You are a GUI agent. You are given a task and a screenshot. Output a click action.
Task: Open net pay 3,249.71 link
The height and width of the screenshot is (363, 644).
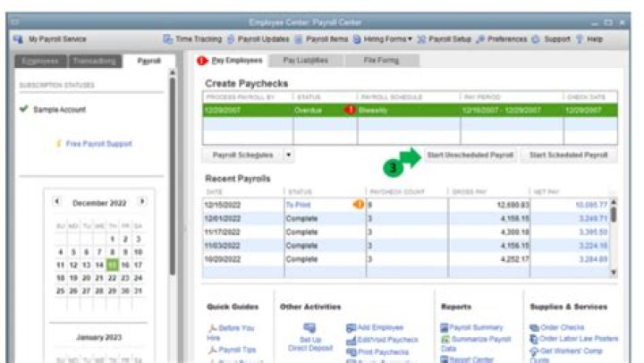pos(593,218)
